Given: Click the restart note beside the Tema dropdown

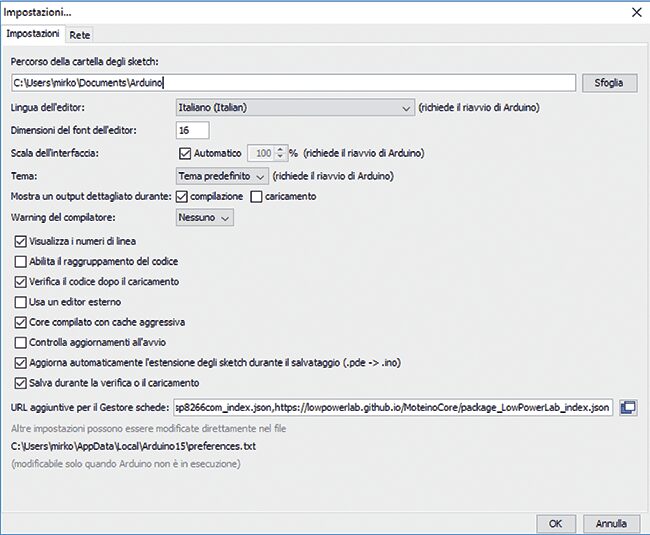Looking at the screenshot, I should [x=333, y=176].
